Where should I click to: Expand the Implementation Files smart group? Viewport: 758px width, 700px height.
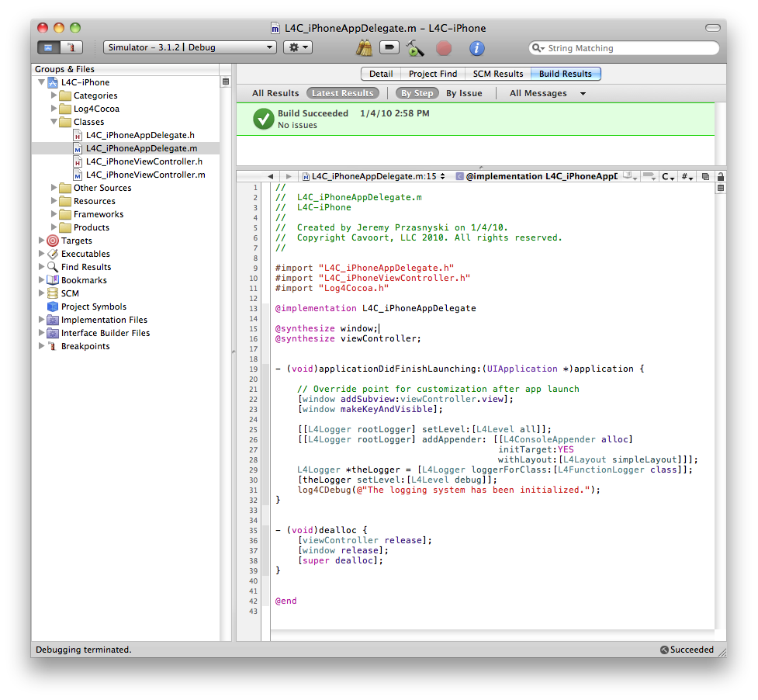click(42, 320)
